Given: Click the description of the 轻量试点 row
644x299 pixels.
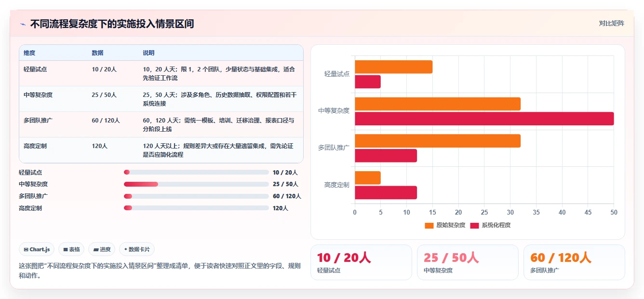Looking at the screenshot, I should coord(219,74).
